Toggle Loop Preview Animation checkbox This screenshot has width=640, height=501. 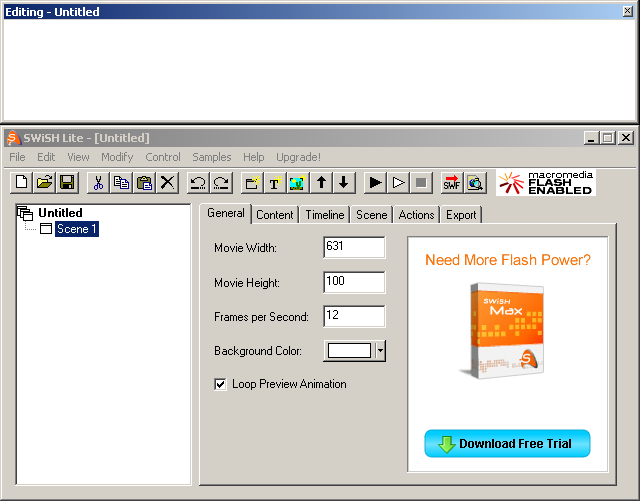click(220, 384)
